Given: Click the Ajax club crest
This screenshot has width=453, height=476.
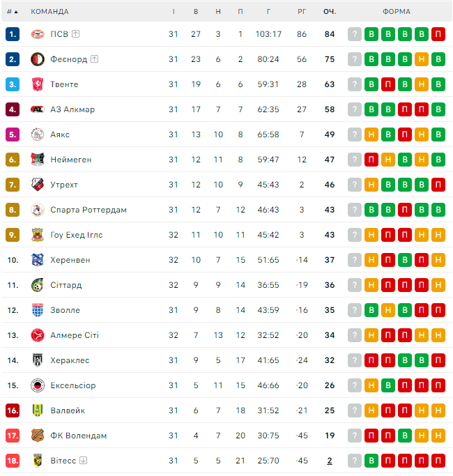Looking at the screenshot, I should click(38, 135).
